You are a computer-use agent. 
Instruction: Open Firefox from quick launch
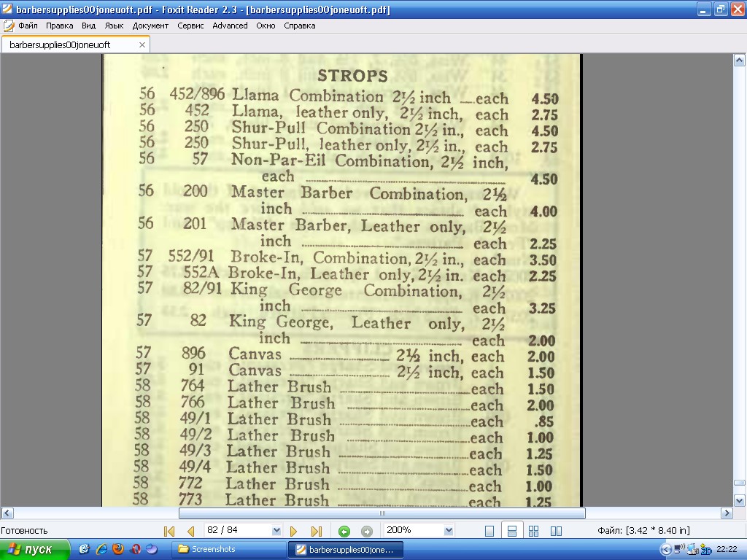118,549
